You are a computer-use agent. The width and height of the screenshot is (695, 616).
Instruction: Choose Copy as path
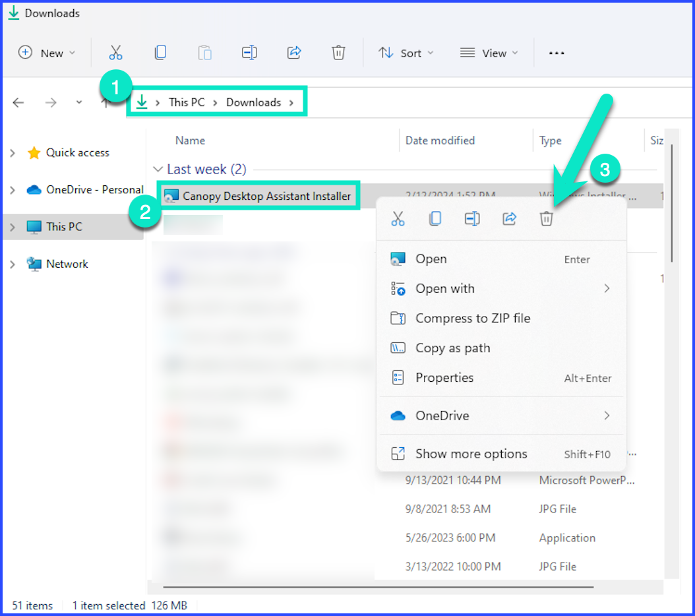501,348
